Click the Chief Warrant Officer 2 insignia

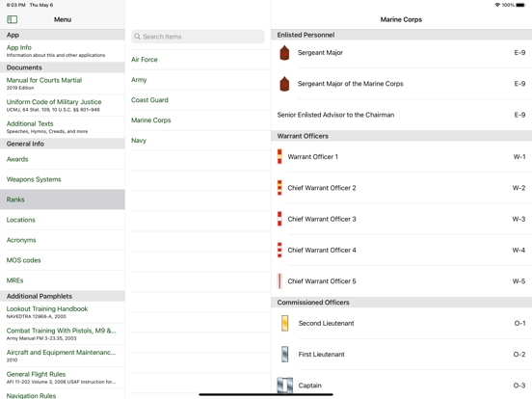(279, 188)
